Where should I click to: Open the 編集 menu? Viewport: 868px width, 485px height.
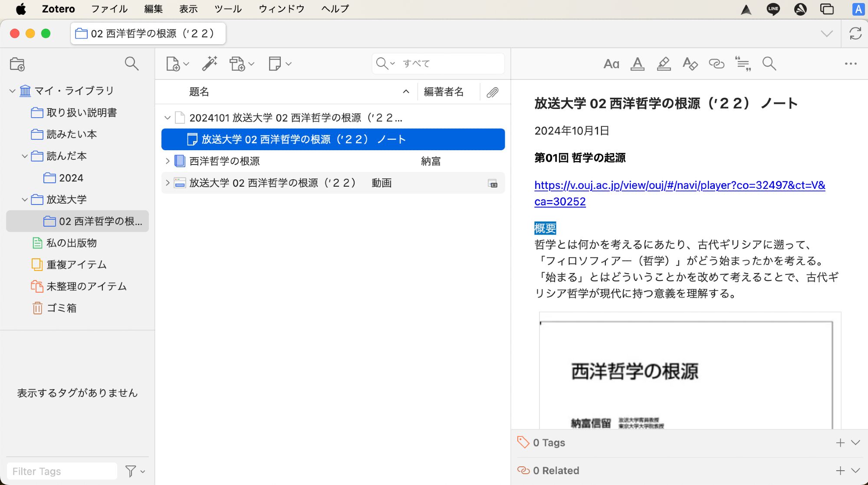153,9
